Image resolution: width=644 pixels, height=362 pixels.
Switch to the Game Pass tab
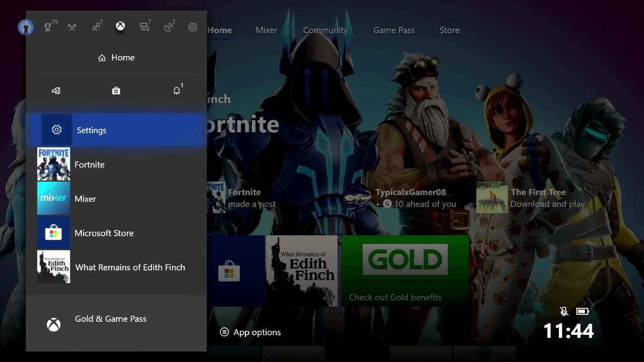393,30
